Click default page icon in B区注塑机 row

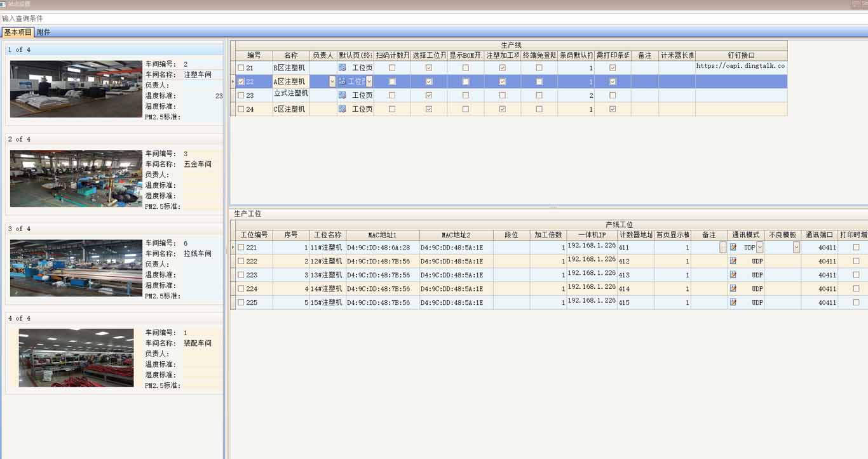click(x=342, y=67)
